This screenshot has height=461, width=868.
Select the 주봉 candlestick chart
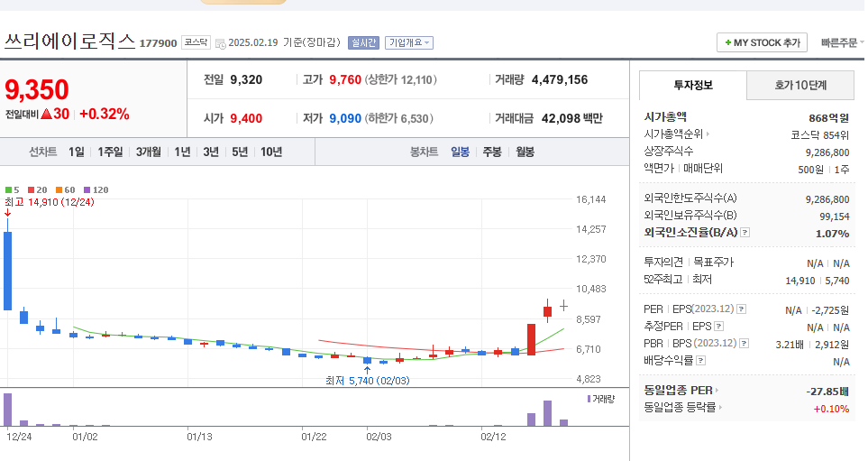(492, 152)
